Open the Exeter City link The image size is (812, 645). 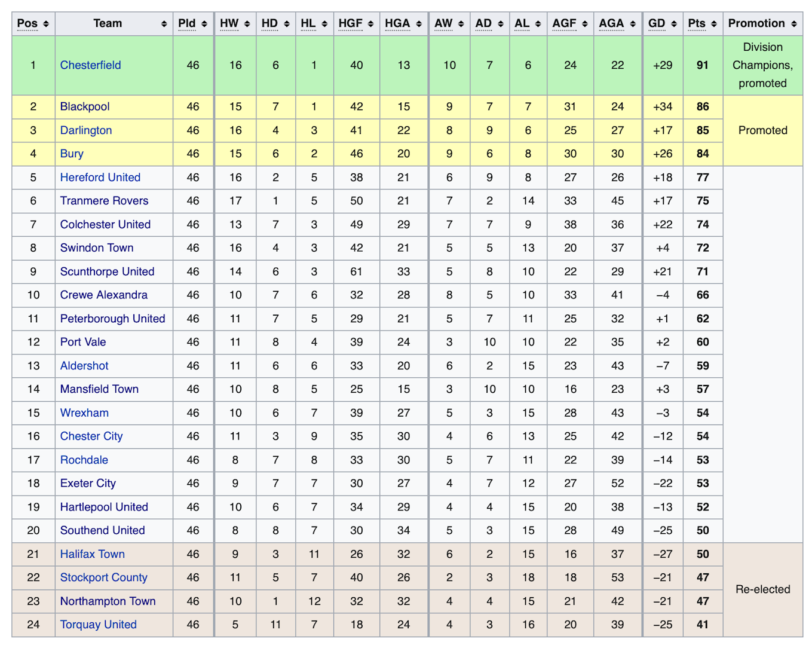[88, 484]
